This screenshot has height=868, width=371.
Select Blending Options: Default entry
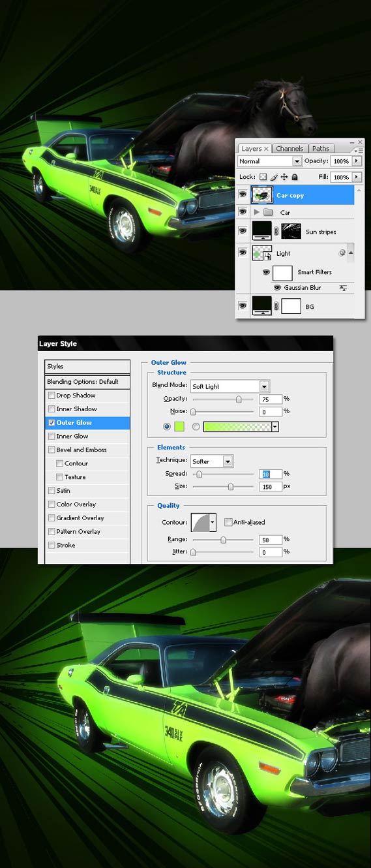(87, 382)
